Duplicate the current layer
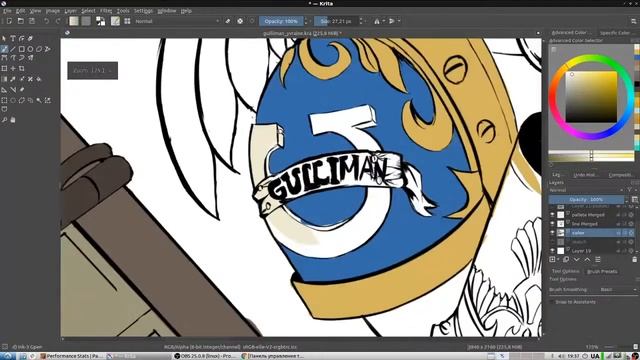 (x=566, y=260)
